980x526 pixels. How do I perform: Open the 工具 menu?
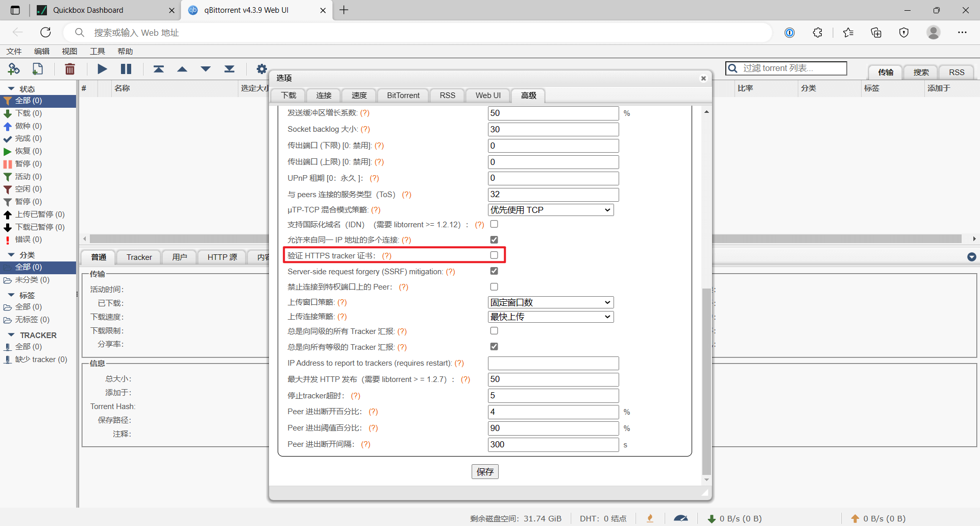point(97,51)
